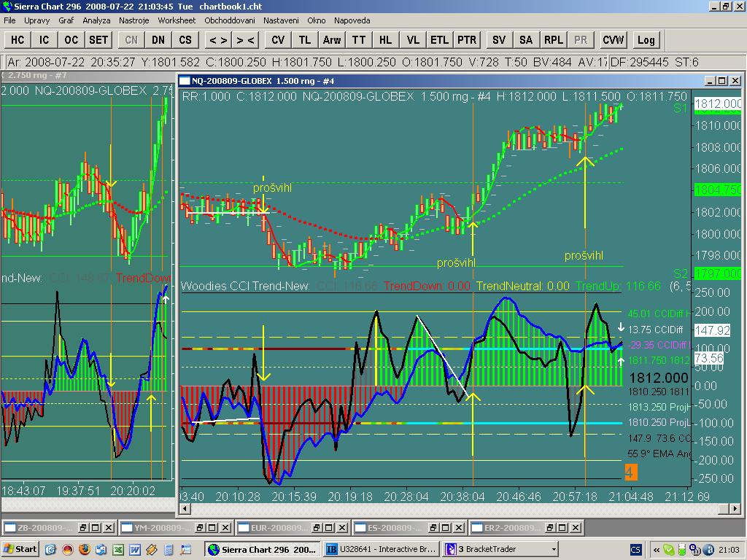Expand bar spacing with < > button
The height and width of the screenshot is (560, 747).
pos(218,40)
